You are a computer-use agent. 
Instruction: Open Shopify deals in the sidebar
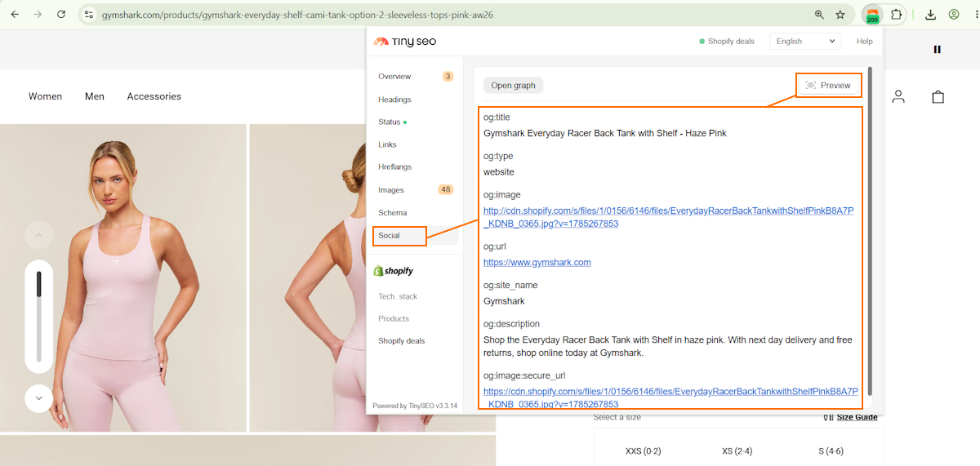tap(401, 340)
